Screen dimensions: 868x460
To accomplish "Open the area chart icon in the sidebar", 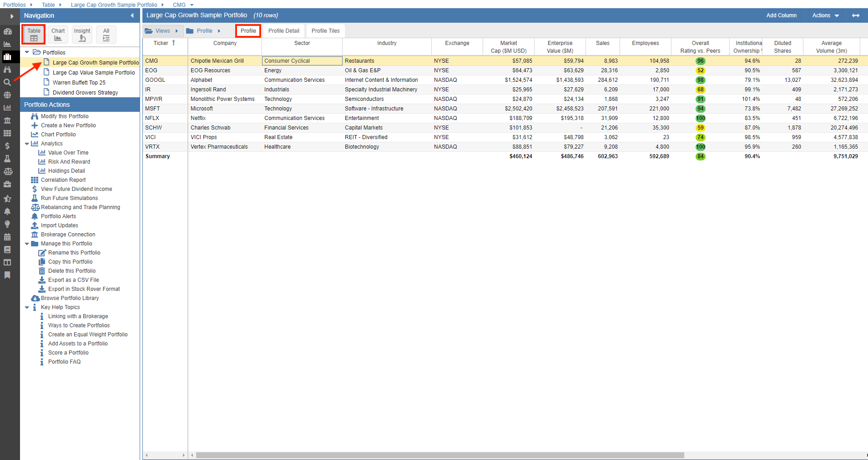I will 7,44.
